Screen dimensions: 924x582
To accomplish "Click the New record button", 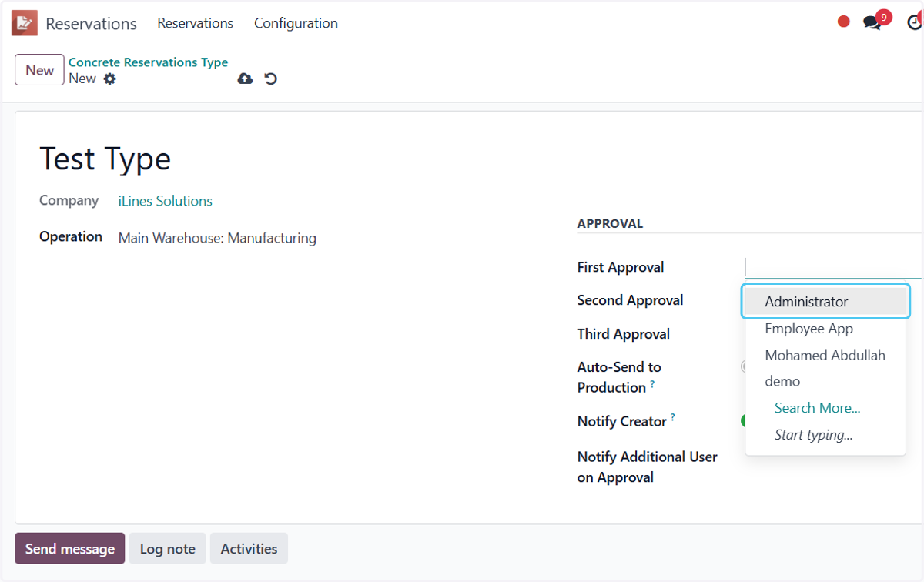I will (x=39, y=70).
